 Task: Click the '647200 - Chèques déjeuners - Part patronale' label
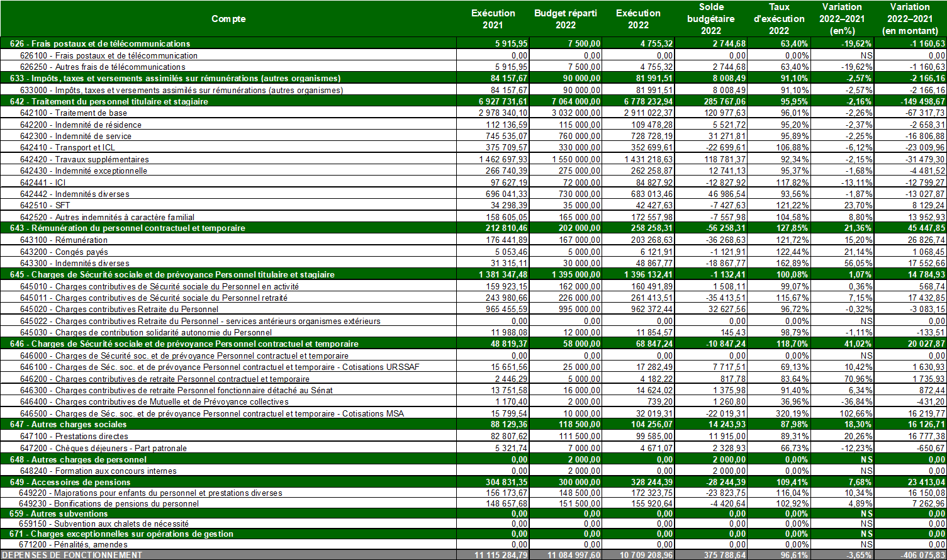pos(103,448)
